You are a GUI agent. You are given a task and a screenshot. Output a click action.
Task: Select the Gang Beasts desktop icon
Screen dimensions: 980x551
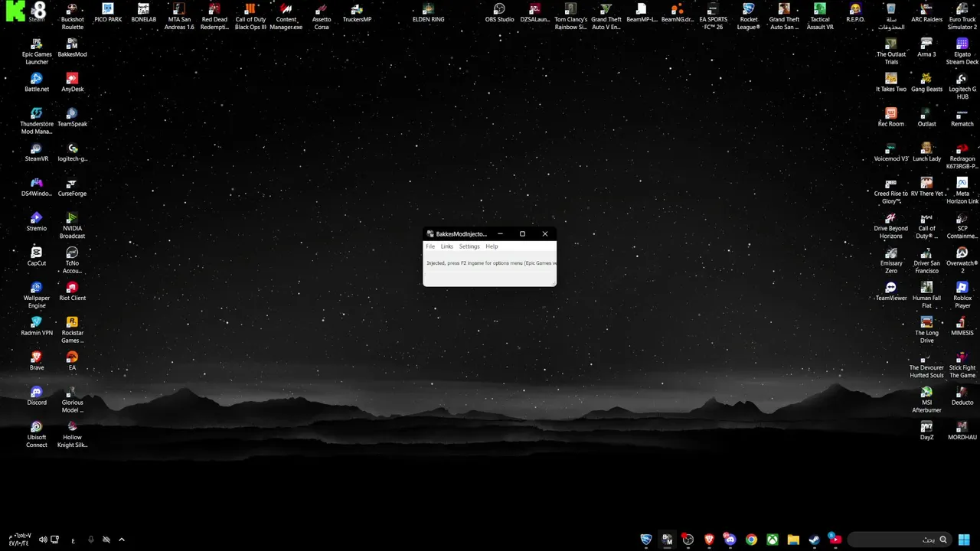[x=926, y=83]
